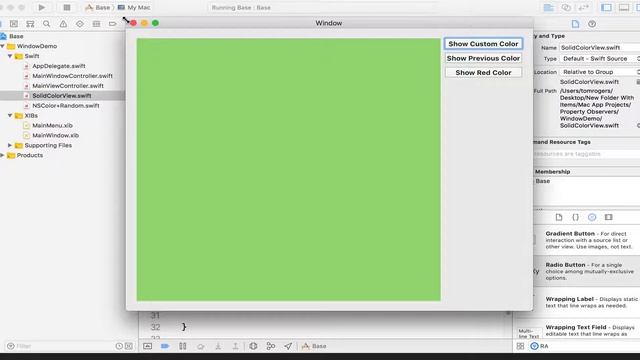Hide the debug area with console toggle

[147, 346]
